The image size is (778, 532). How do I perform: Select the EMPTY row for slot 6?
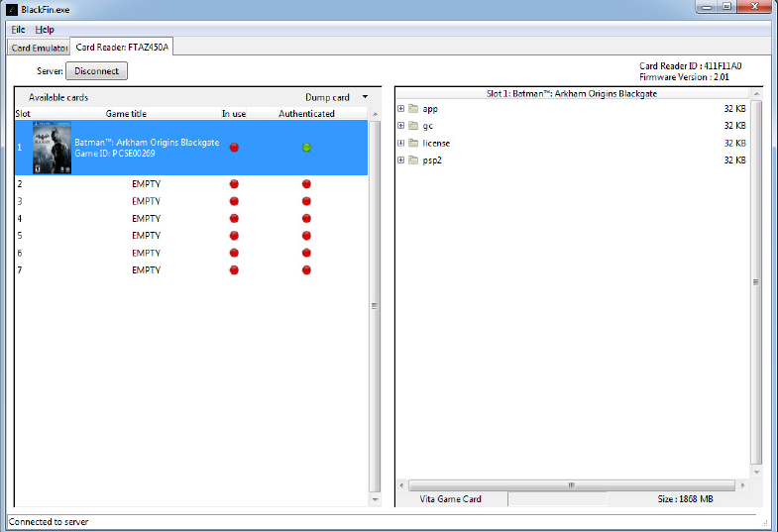[191, 253]
